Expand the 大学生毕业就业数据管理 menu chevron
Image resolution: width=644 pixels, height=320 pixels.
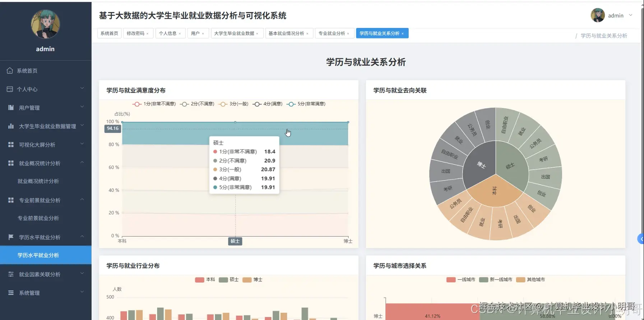tap(82, 125)
